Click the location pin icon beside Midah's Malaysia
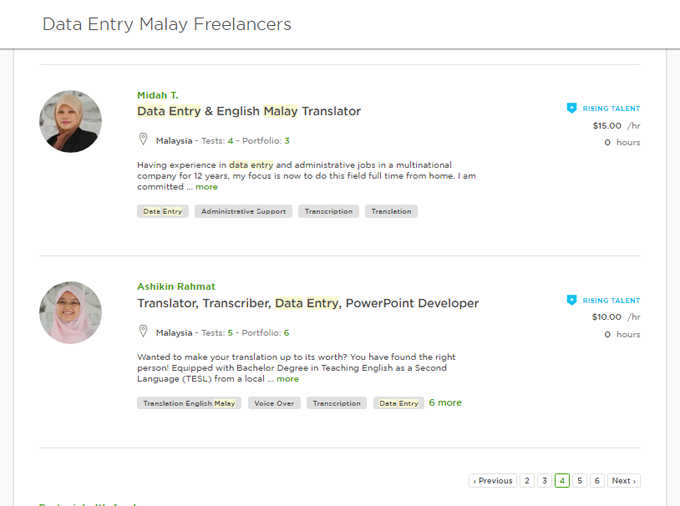This screenshot has width=680, height=506. point(143,139)
